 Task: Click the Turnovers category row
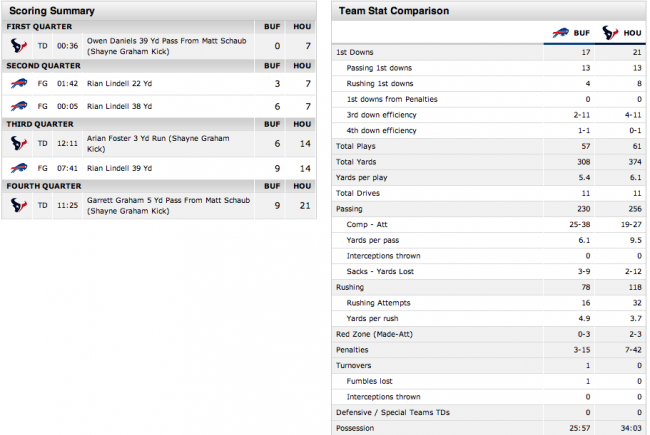489,365
